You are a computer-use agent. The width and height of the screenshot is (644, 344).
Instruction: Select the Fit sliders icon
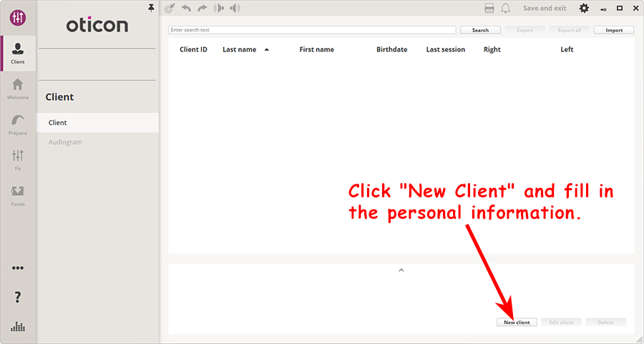point(18,159)
